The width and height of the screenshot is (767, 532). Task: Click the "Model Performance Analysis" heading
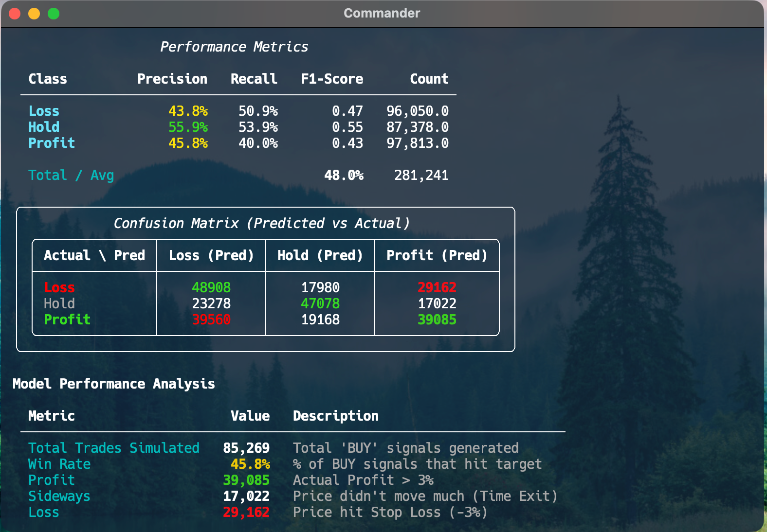point(114,384)
